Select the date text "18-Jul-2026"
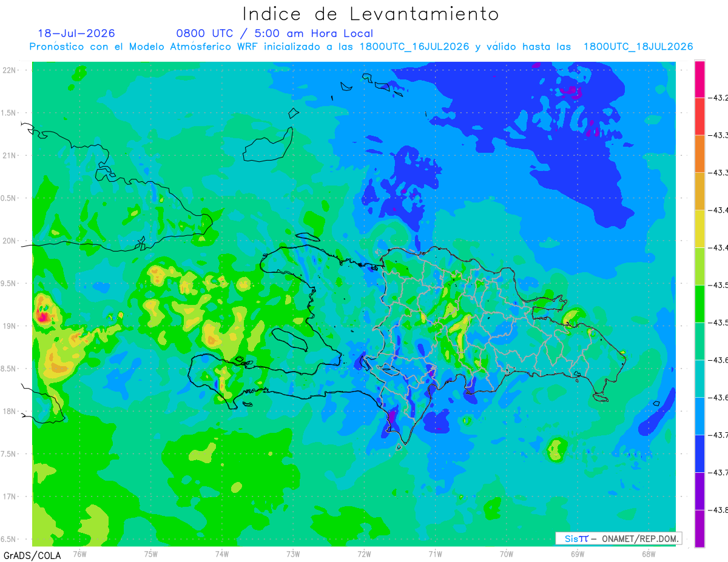This screenshot has width=728, height=562. 76,33
